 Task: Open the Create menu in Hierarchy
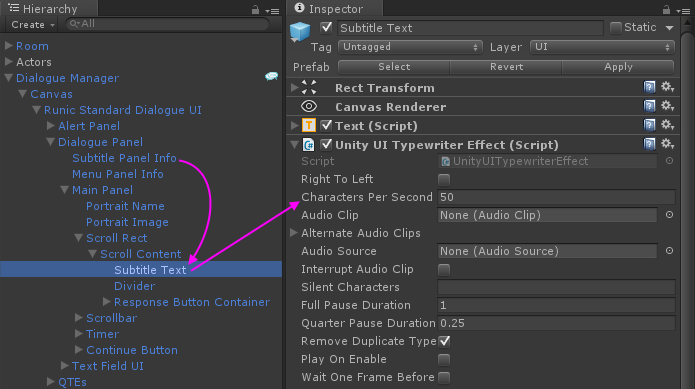32,25
